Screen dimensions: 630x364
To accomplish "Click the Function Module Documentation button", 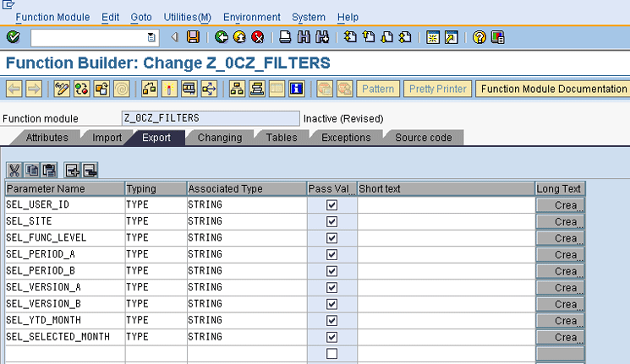I will coord(553,89).
